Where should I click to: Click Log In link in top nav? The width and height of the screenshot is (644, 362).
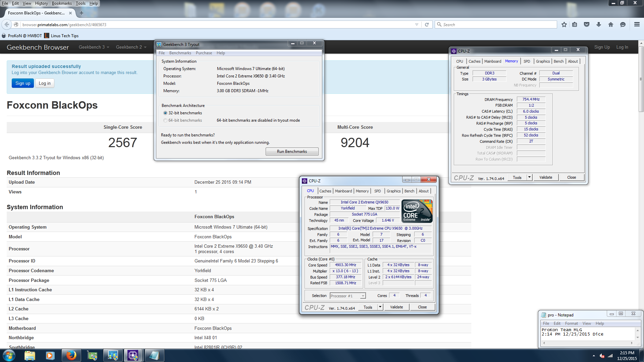[x=622, y=47]
